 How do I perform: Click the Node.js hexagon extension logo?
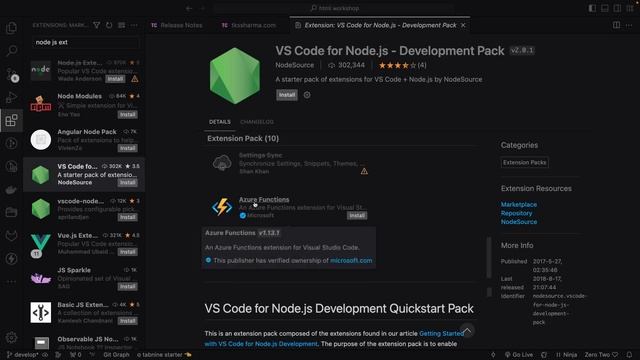pos(235,76)
